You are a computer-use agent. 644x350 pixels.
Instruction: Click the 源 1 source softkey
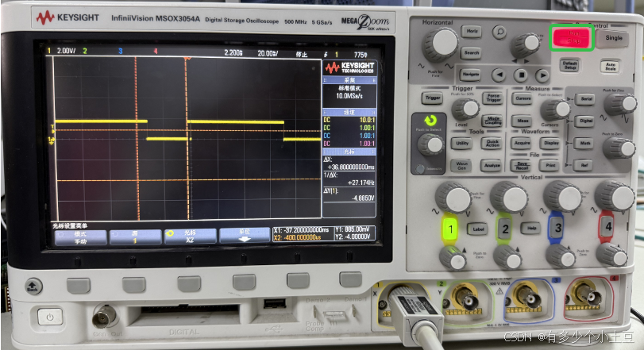pos(135,237)
